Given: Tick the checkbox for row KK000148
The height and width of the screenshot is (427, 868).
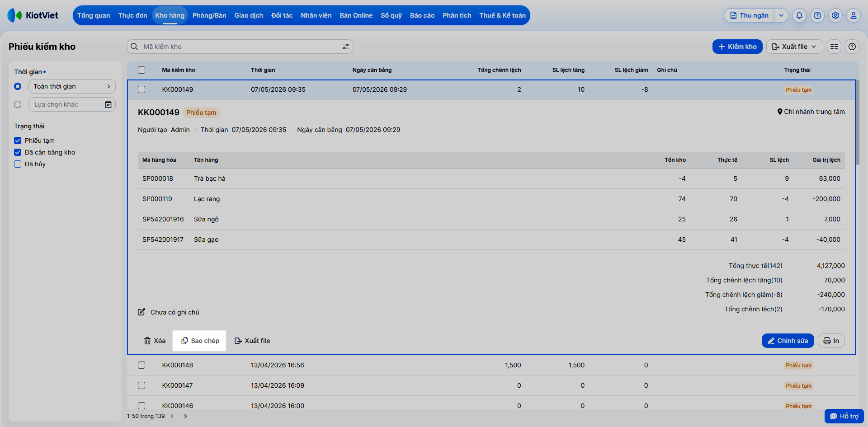Looking at the screenshot, I should [142, 365].
